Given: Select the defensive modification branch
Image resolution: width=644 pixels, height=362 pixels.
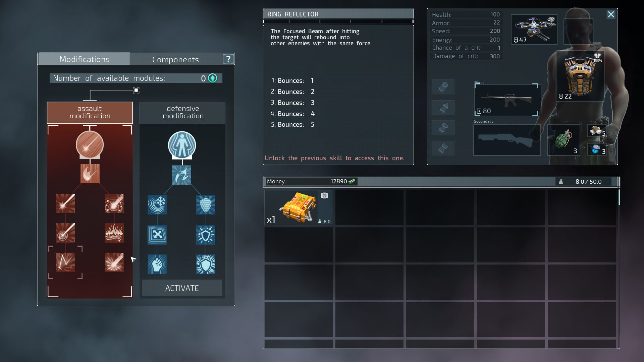Looking at the screenshot, I should point(182,113).
